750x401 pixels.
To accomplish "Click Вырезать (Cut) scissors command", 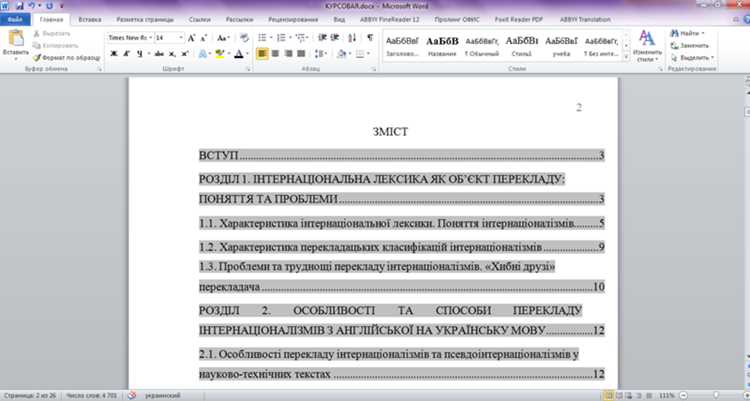I will (52, 33).
